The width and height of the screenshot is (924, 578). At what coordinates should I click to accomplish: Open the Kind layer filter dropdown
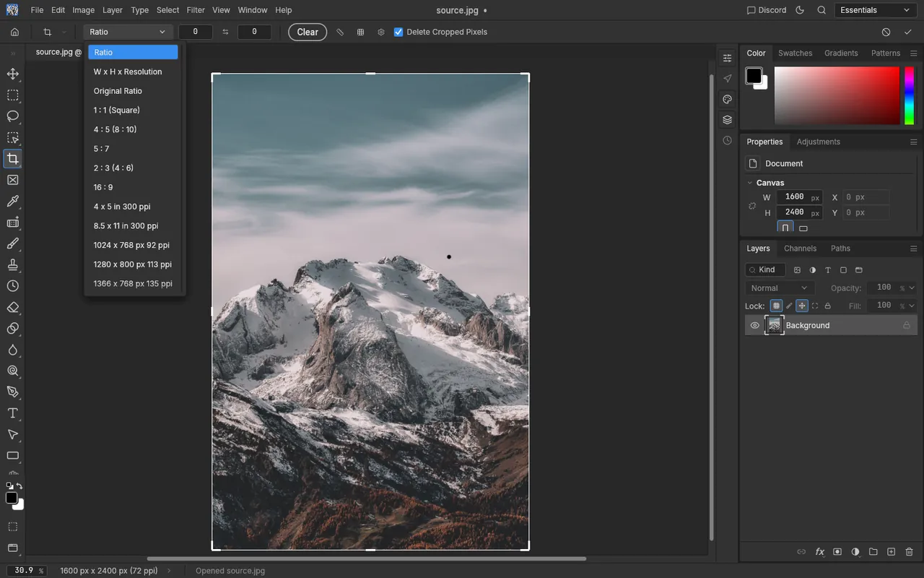pos(765,270)
